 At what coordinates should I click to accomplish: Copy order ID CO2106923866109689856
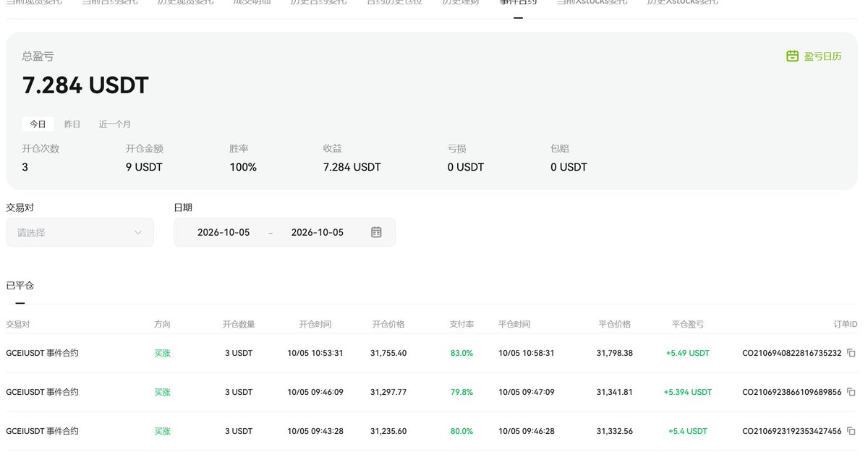coord(851,393)
